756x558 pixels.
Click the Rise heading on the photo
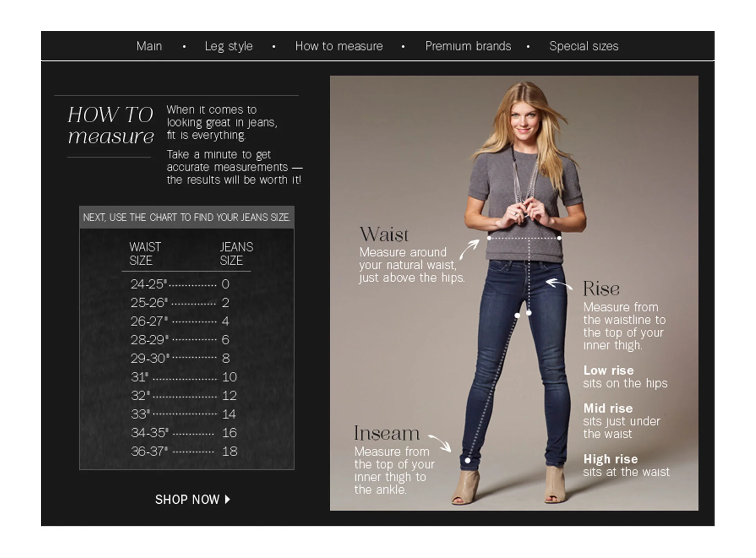tap(601, 289)
